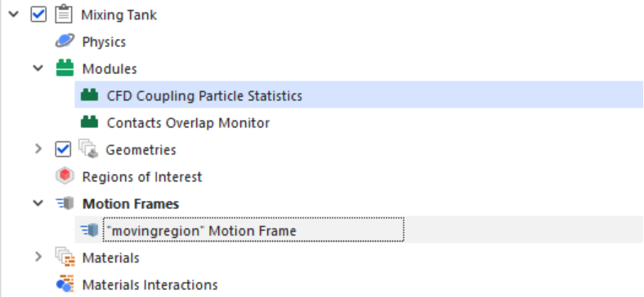Click the Mixing Tank clipboard icon
The width and height of the screenshot is (644, 297).
click(x=63, y=15)
